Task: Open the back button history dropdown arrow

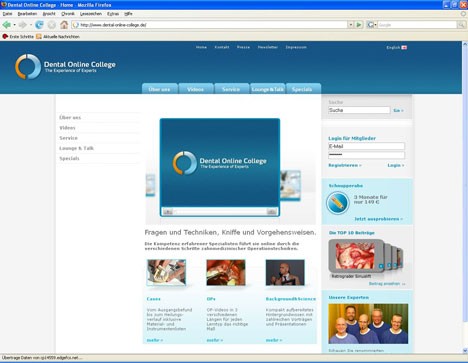Action: point(14,25)
